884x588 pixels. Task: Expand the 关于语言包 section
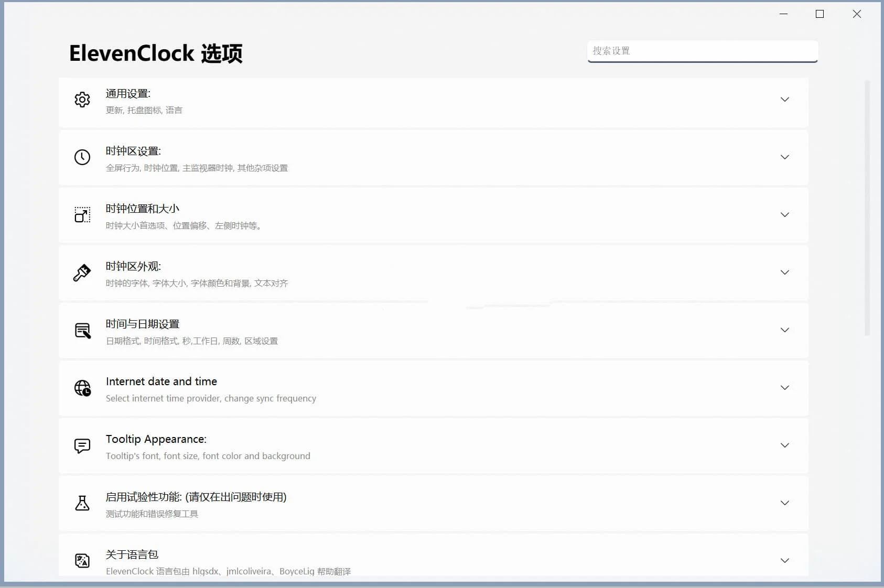coord(785,560)
